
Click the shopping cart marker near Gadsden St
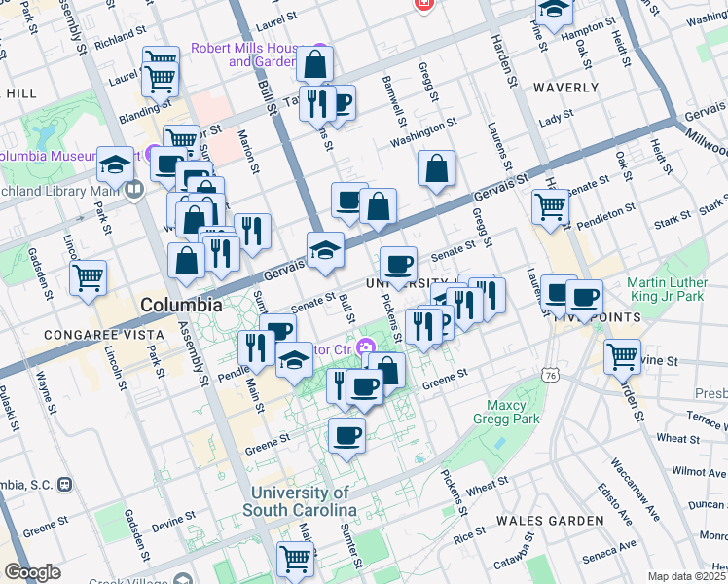[x=89, y=278]
